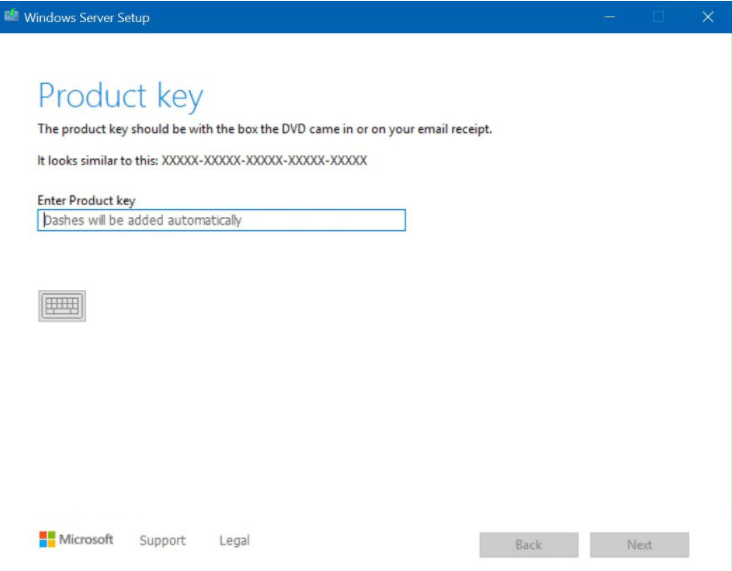732x571 pixels.
Task: Open the Support link
Action: [162, 541]
